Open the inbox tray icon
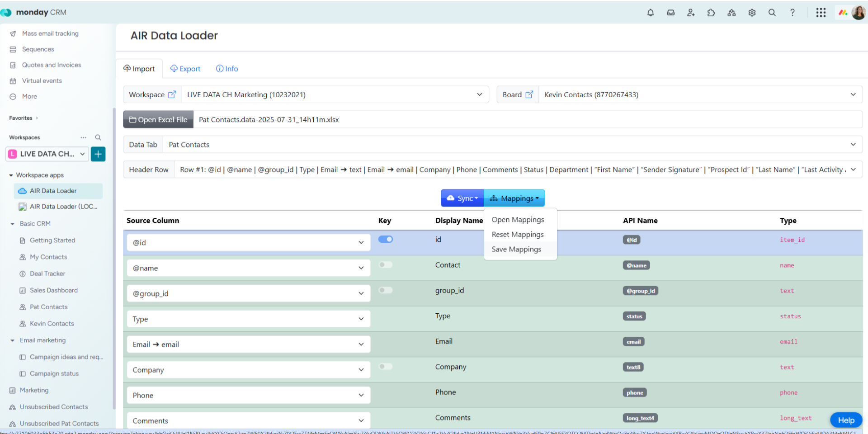868x434 pixels. [671, 13]
